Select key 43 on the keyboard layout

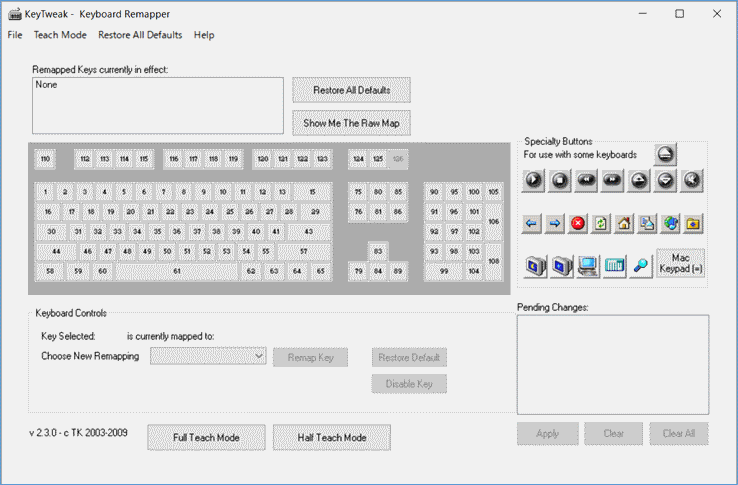(x=309, y=232)
